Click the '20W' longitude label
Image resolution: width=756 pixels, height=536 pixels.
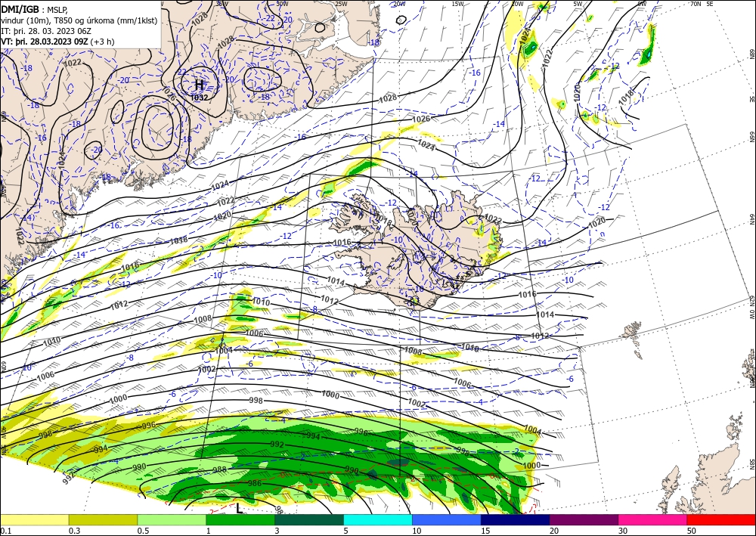[x=399, y=4]
